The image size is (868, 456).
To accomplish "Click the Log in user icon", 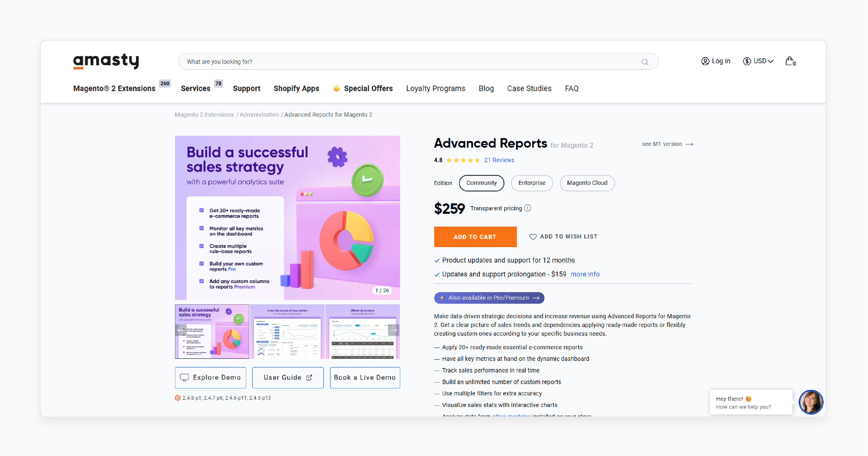I will (x=705, y=61).
